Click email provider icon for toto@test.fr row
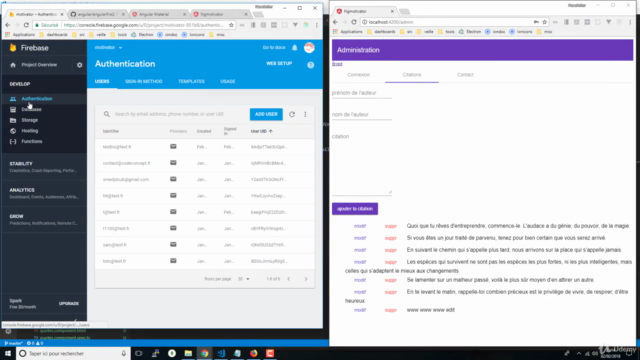Image resolution: width=640 pixels, height=360 pixels. [x=173, y=261]
